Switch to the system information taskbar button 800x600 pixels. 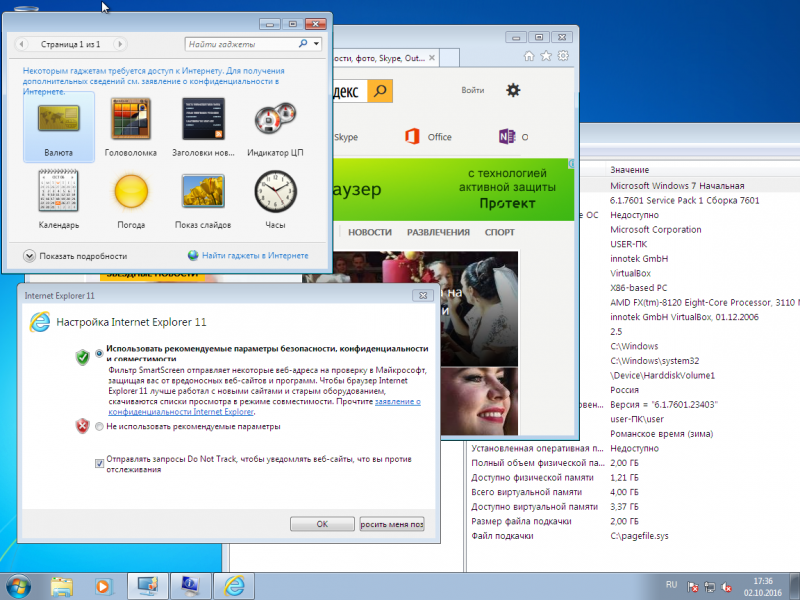pos(191,587)
